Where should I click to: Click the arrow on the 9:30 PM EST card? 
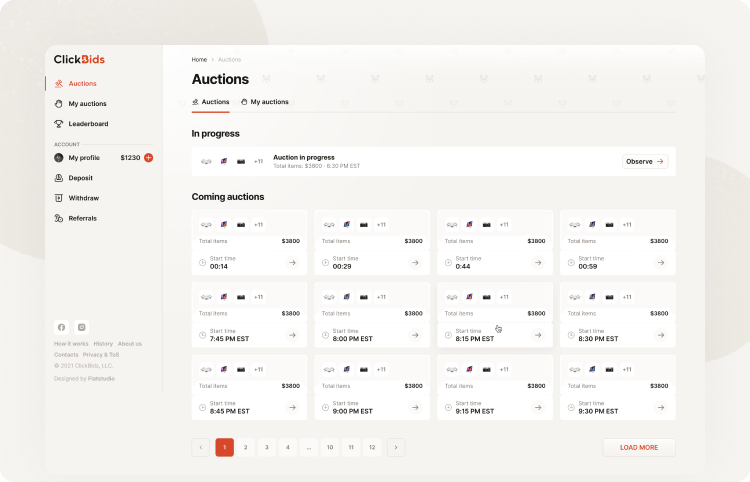[660, 407]
